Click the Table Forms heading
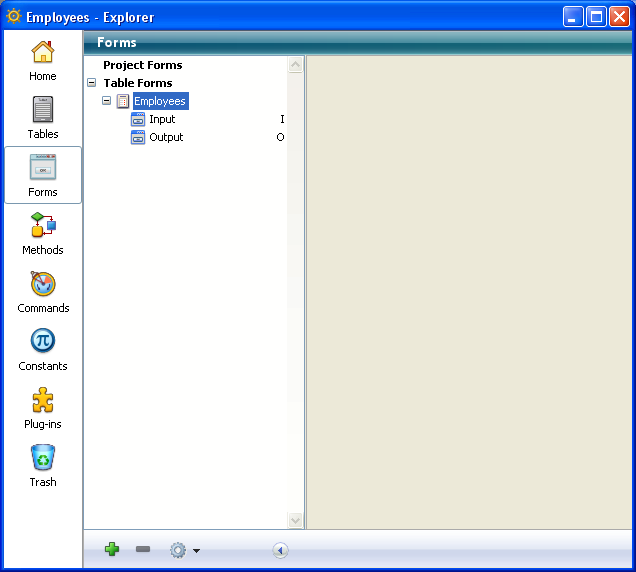The image size is (636, 572). [x=138, y=83]
